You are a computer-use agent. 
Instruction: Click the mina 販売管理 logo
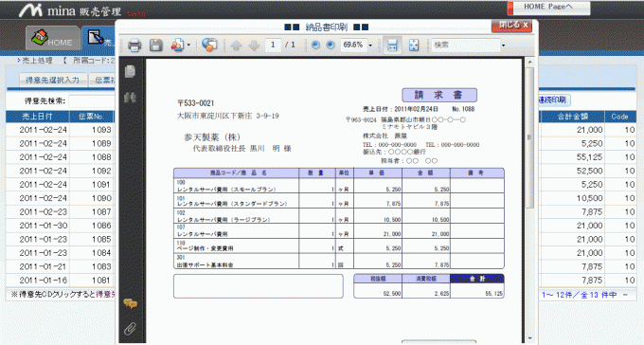[70, 10]
